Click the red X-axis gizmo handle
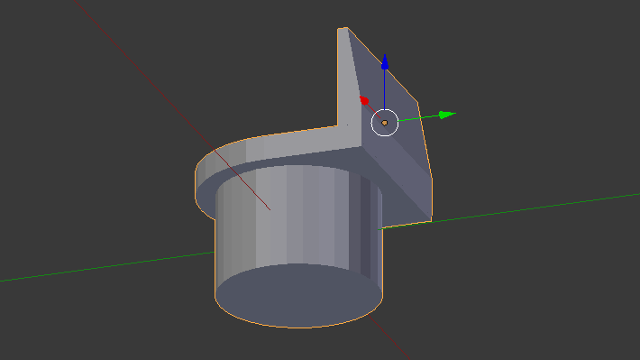 (364, 100)
